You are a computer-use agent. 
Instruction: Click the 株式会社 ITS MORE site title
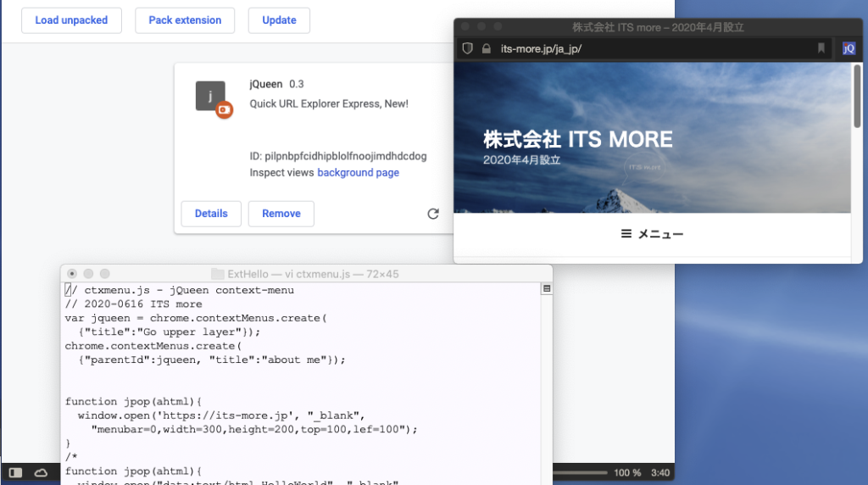(577, 139)
